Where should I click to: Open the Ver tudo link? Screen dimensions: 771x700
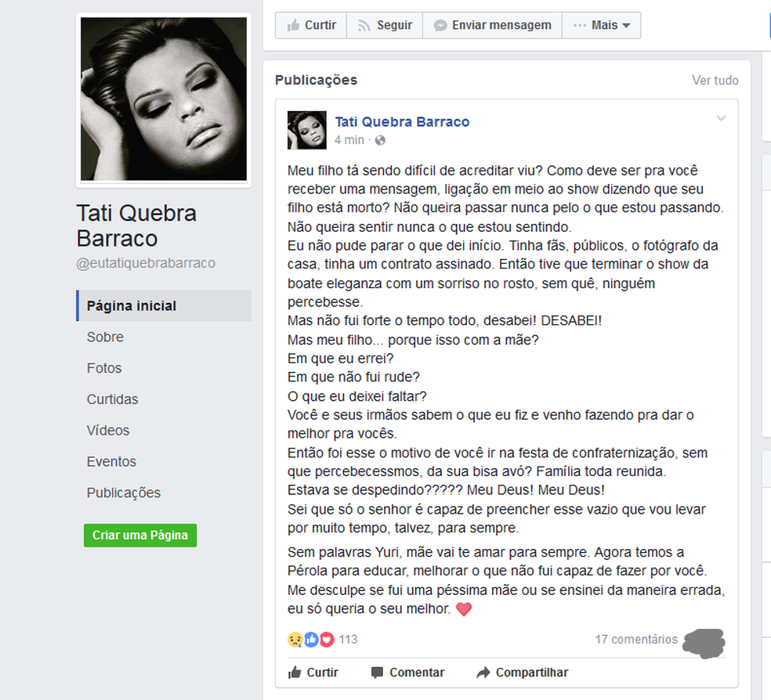click(715, 80)
